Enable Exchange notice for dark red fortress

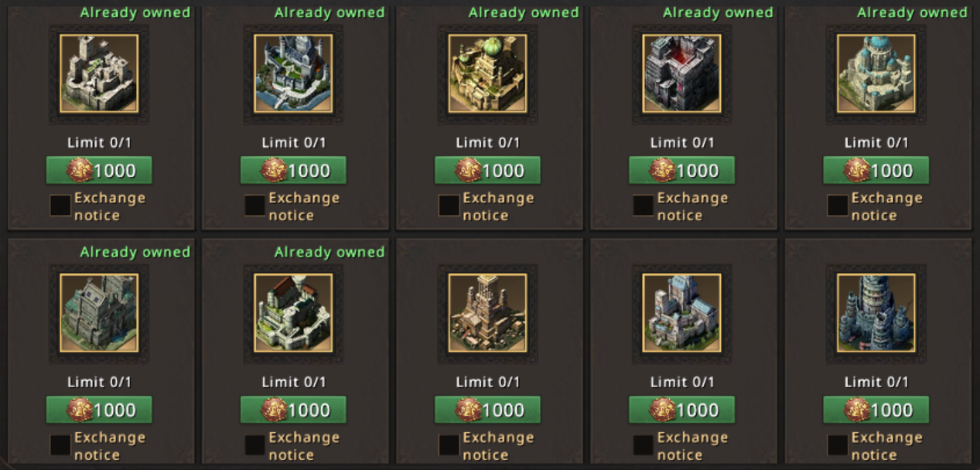point(643,206)
